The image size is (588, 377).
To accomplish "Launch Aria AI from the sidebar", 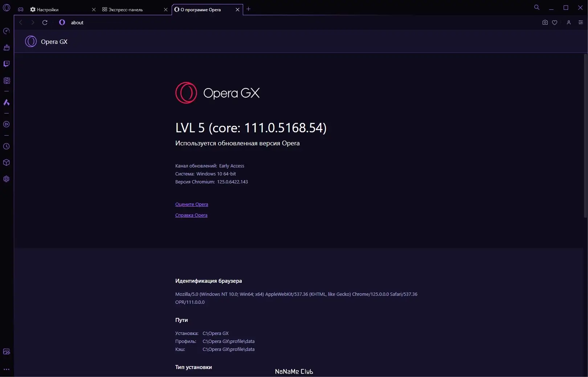I will (x=7, y=103).
